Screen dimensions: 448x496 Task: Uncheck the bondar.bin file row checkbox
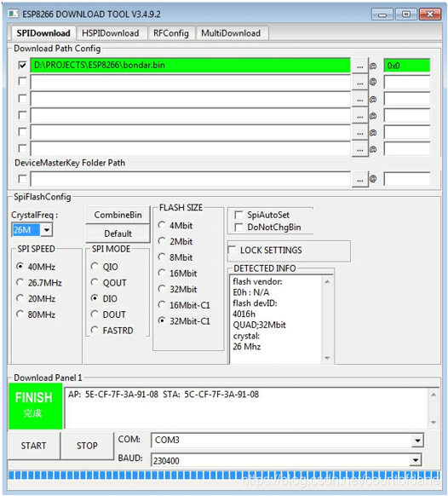(22, 66)
